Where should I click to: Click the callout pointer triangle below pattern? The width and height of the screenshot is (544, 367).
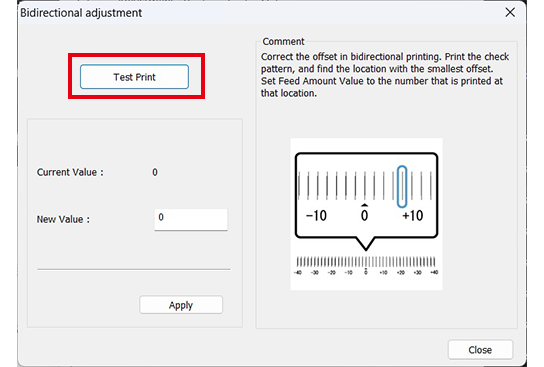(366, 244)
